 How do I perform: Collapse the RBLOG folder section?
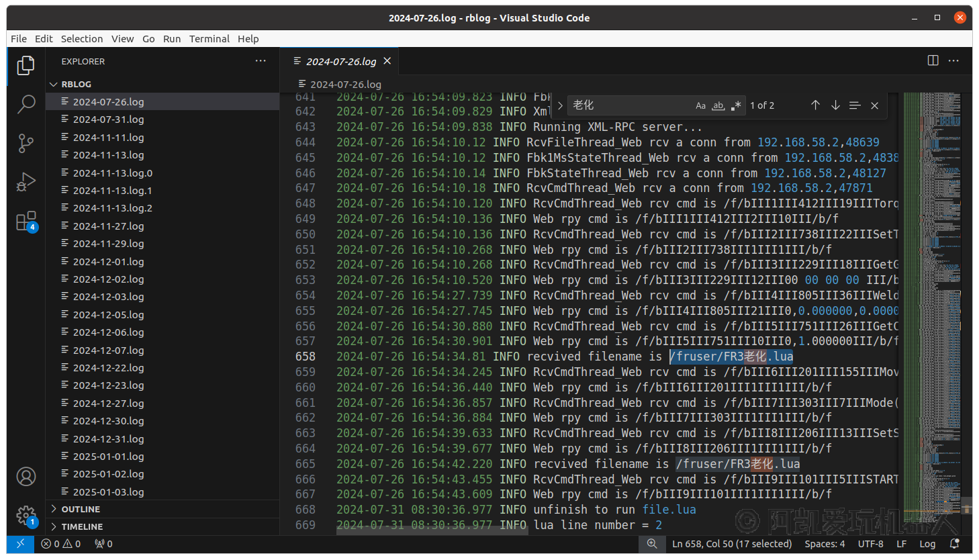click(76, 84)
